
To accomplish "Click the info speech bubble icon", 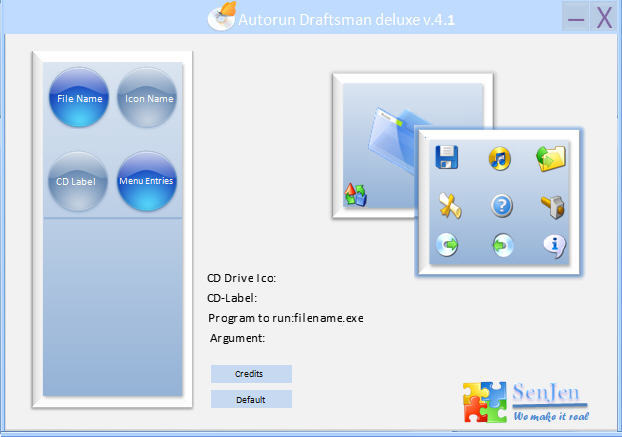I will [x=553, y=246].
